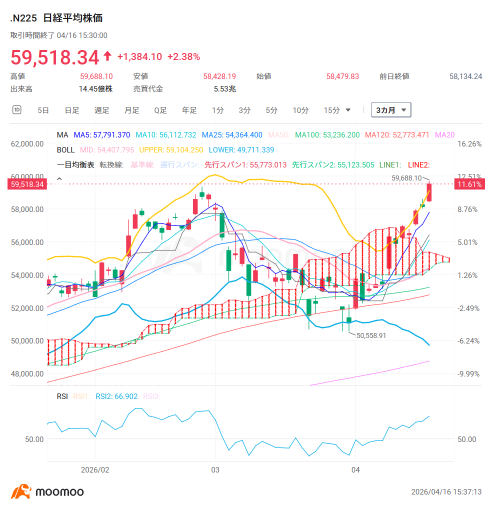The image size is (492, 508).
Task: Click the 59,688.10 high marker on chart
Action: (406, 178)
